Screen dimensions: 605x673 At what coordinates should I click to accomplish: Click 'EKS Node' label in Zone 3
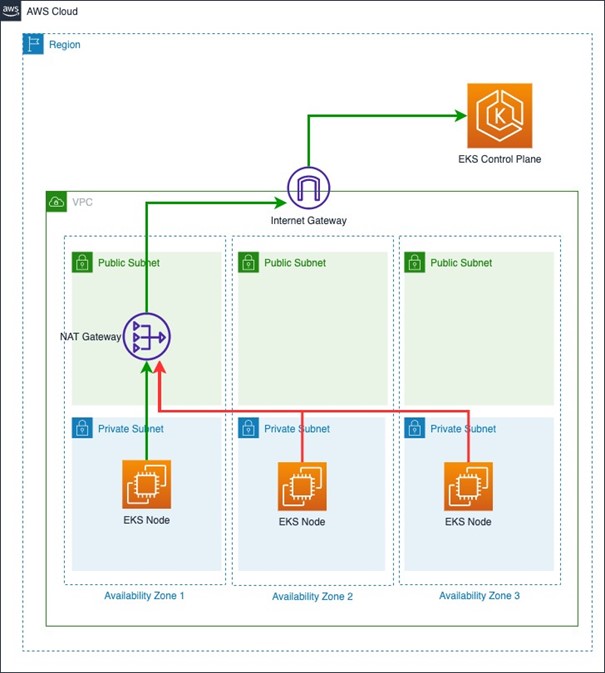pos(468,522)
